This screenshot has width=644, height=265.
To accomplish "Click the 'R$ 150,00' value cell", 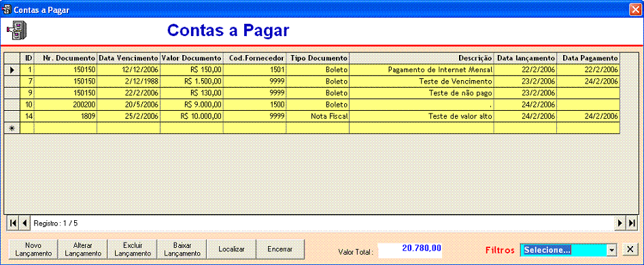I will (192, 70).
